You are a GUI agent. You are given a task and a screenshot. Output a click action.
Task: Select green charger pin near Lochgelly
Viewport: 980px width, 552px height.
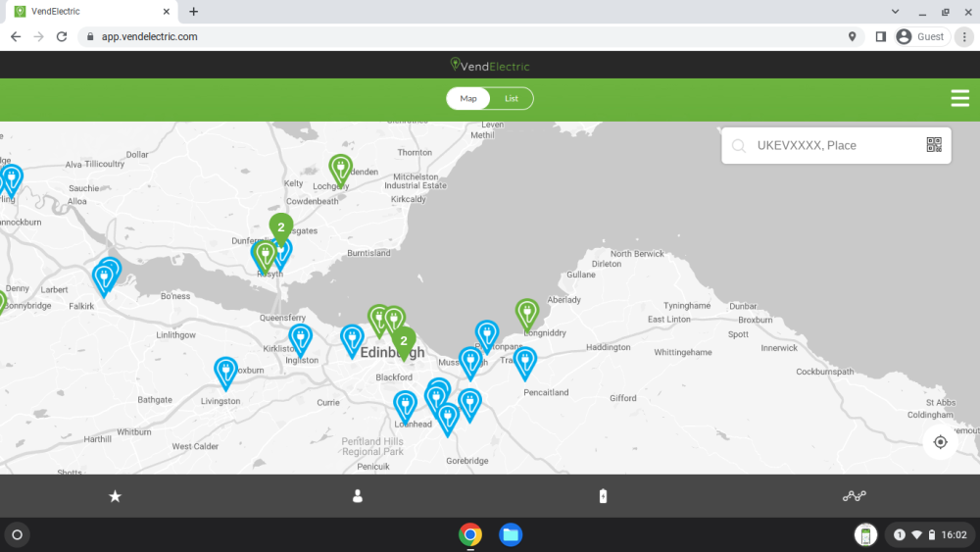[x=341, y=171]
